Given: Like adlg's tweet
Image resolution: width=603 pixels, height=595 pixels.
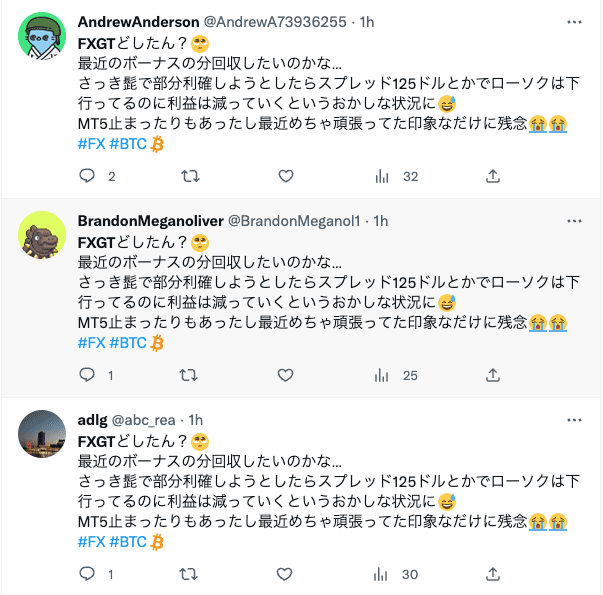Looking at the screenshot, I should [x=286, y=574].
